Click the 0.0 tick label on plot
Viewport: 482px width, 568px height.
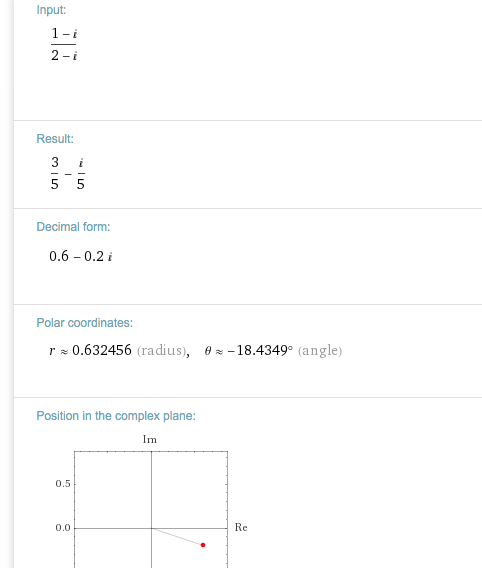63,528
